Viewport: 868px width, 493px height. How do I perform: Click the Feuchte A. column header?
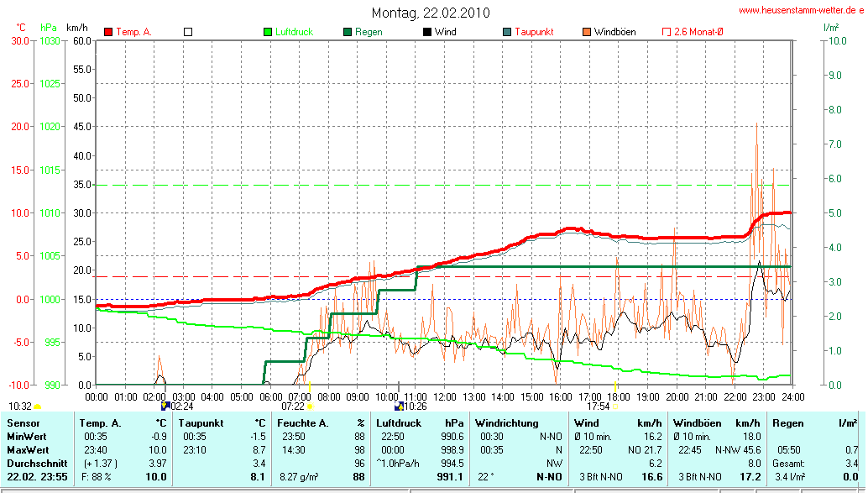point(321,422)
